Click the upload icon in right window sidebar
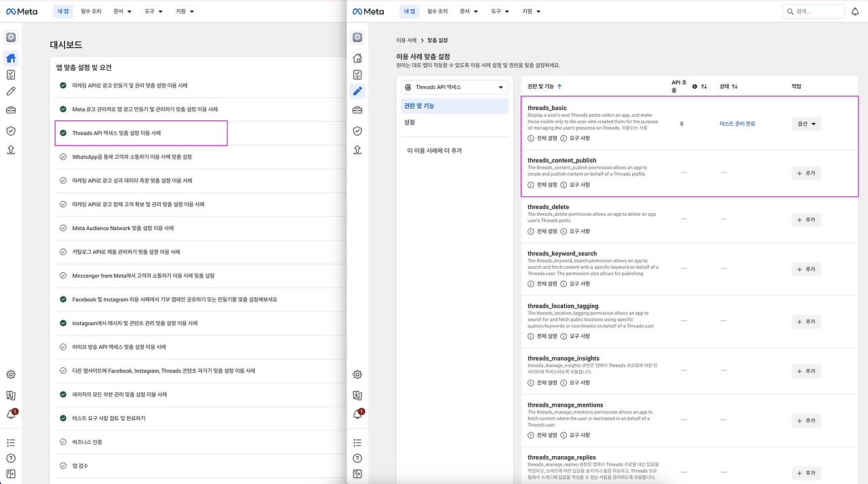This screenshot has width=868, height=484. (x=357, y=149)
